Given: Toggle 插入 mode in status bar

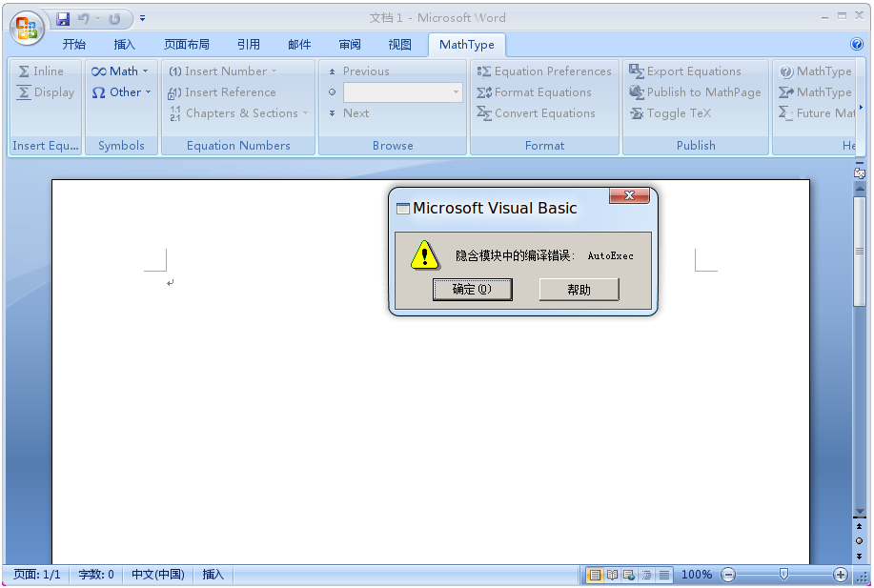Looking at the screenshot, I should (x=213, y=574).
